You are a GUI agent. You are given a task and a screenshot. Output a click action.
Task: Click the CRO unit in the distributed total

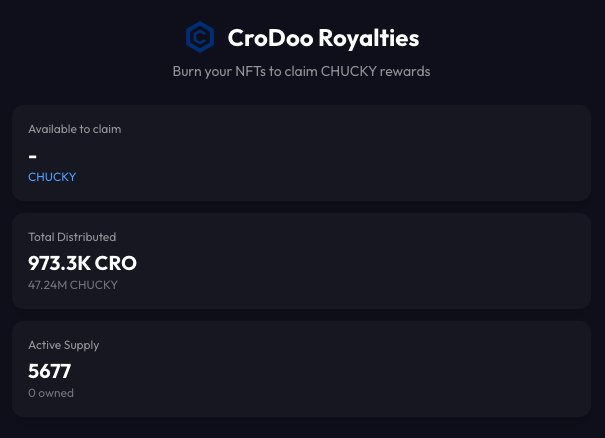click(116, 263)
